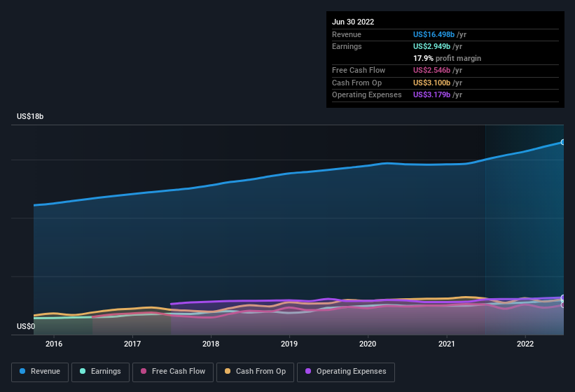The image size is (575, 392).
Task: Click the 2018 x-axis label
Action: (211, 344)
